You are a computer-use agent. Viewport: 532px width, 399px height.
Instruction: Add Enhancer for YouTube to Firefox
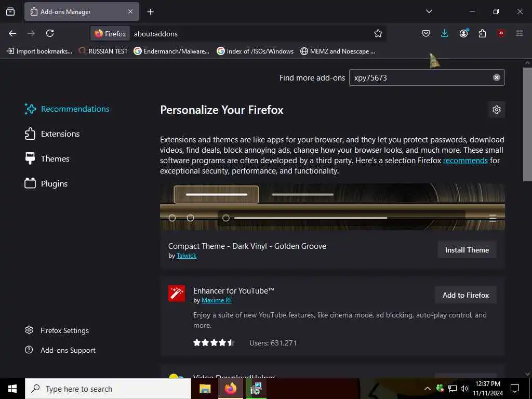(465, 295)
